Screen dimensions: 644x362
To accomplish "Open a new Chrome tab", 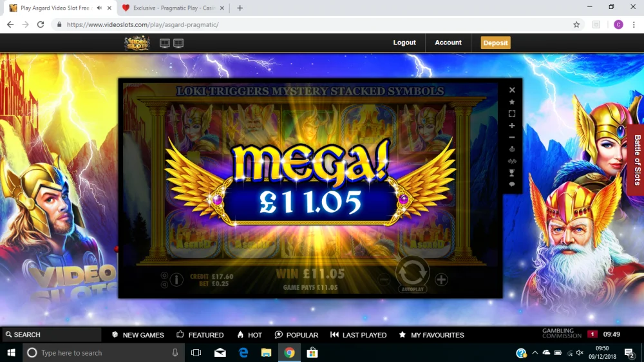I will [240, 8].
